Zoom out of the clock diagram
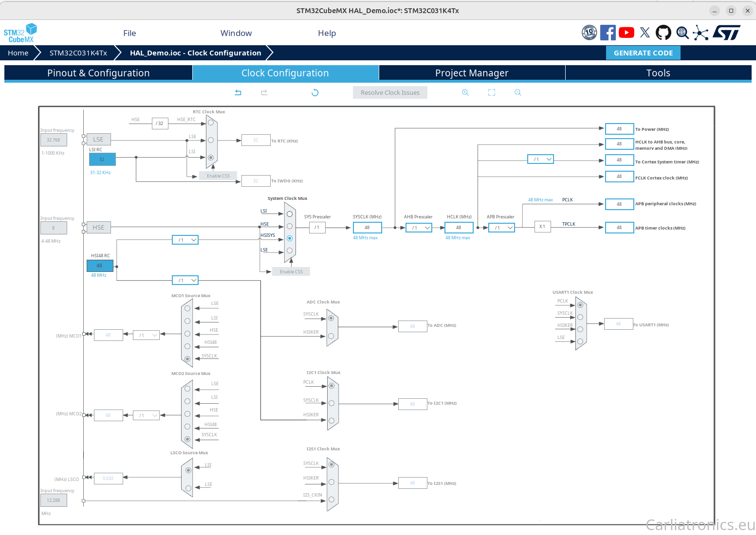Image resolution: width=756 pixels, height=535 pixels. click(518, 92)
